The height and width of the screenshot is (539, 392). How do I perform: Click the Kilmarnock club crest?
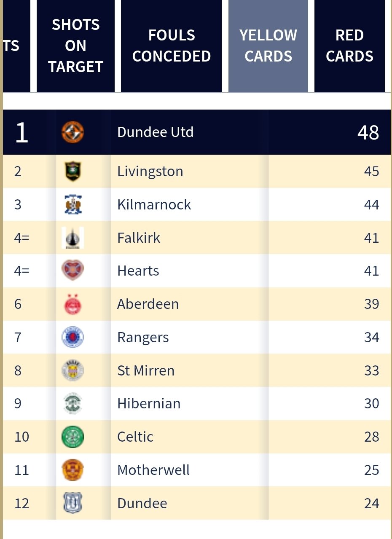tap(72, 204)
